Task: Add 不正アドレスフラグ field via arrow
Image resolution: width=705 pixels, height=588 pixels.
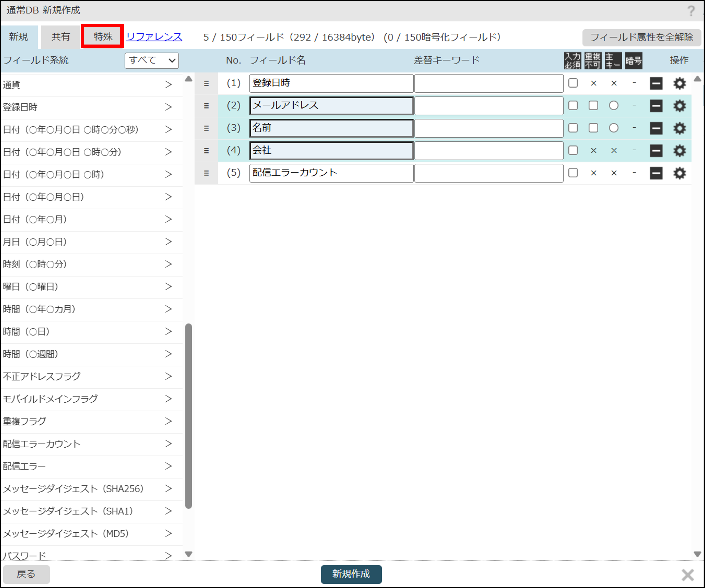Action: 168,376
